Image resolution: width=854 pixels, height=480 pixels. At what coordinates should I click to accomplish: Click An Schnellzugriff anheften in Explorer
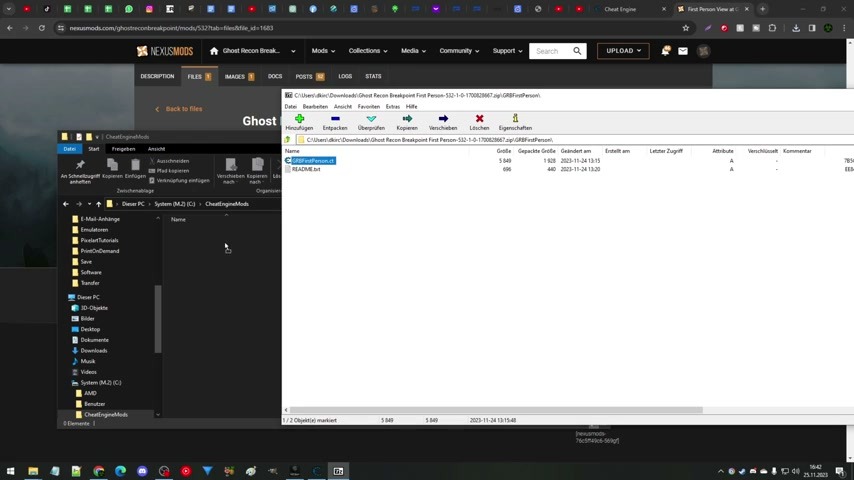coord(80,172)
